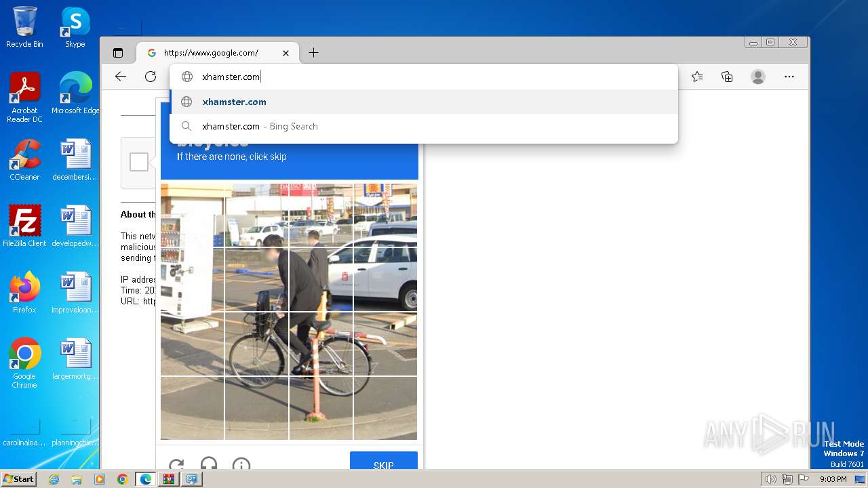
Task: Open the improveloan... Word document
Action: coord(75,292)
